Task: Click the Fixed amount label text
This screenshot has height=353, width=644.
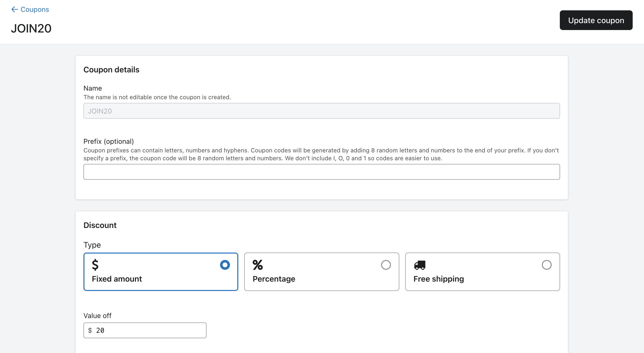Action: coord(117,279)
